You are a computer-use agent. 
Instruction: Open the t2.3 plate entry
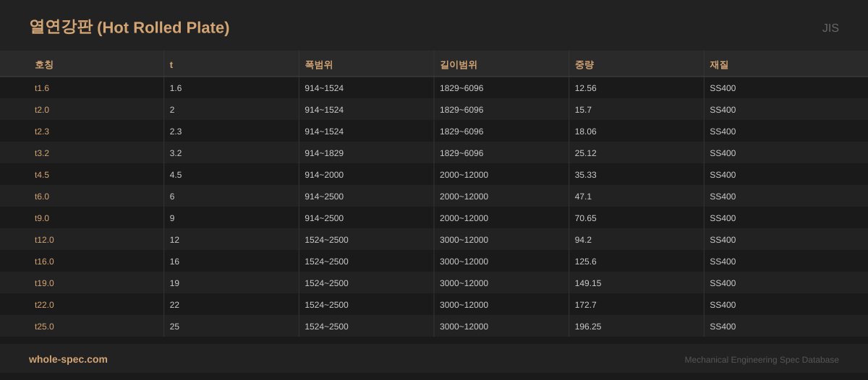(42, 131)
